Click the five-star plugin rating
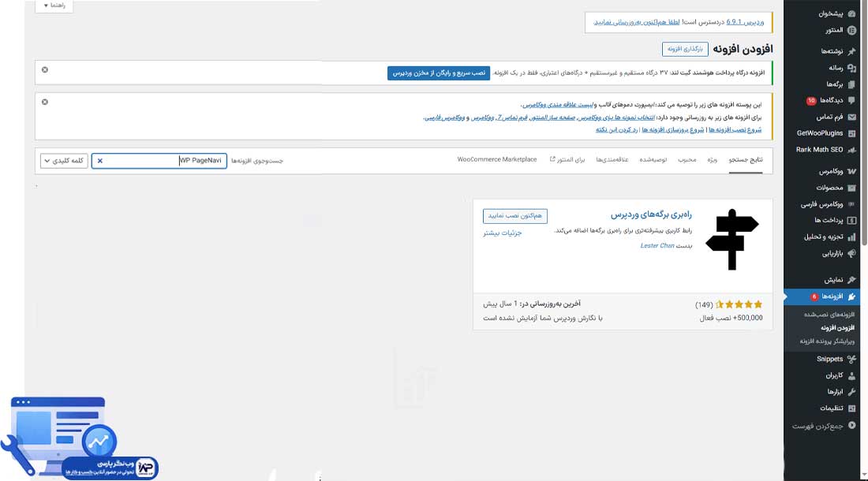Viewport: 868px width, 481px height. [739, 304]
